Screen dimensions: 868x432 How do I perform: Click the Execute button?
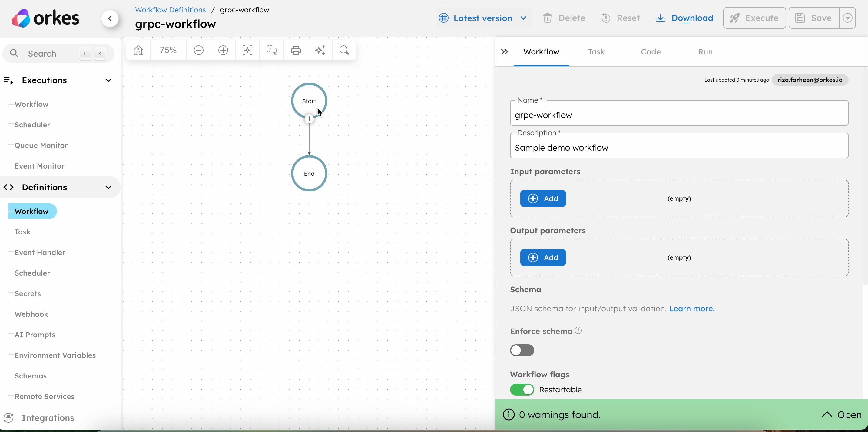[754, 18]
